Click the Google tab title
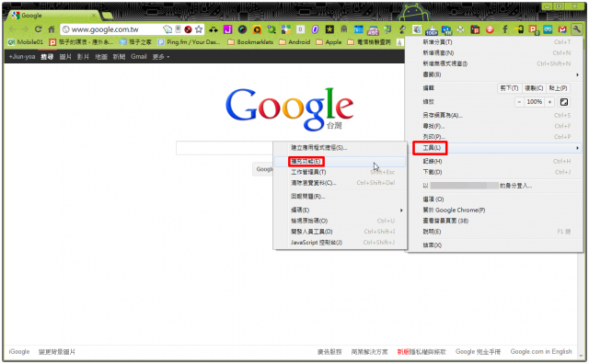Viewport: 589px width, 364px height. pyautogui.click(x=31, y=16)
